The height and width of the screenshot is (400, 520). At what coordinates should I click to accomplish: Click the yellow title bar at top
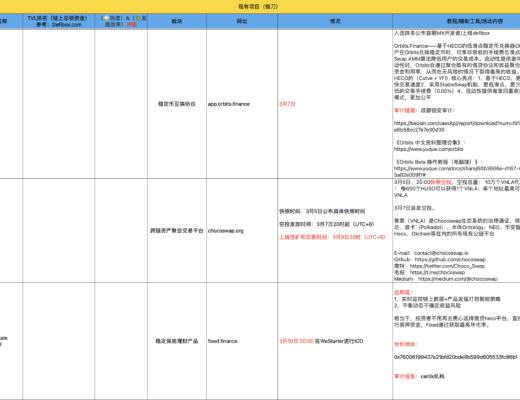pyautogui.click(x=260, y=6)
